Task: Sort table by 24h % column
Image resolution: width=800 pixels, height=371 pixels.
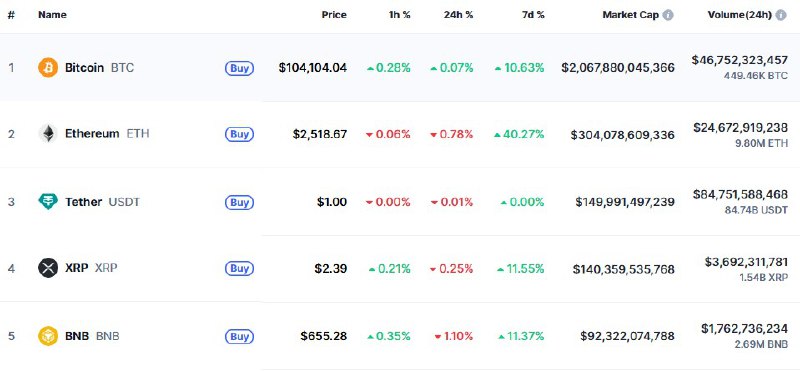Action: pos(458,15)
